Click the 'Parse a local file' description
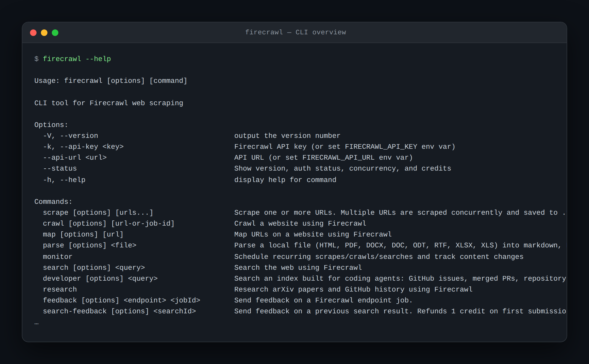The image size is (589, 364). click(398, 245)
